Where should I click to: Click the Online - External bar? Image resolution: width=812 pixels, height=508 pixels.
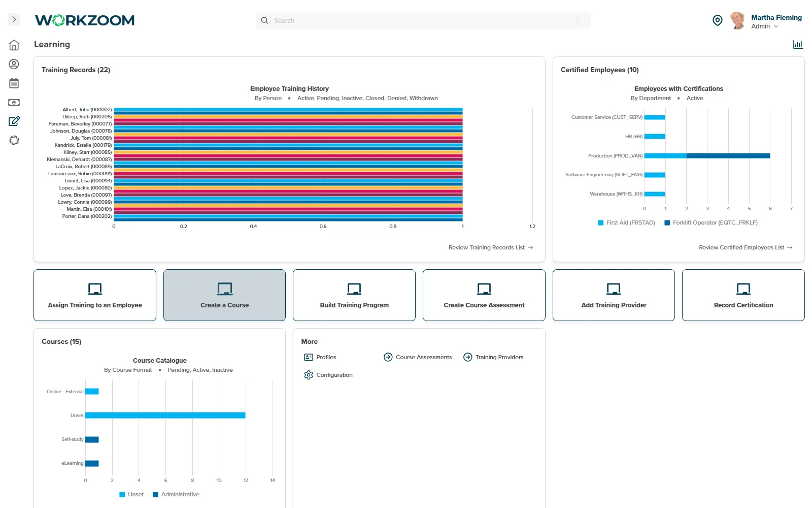pyautogui.click(x=92, y=391)
